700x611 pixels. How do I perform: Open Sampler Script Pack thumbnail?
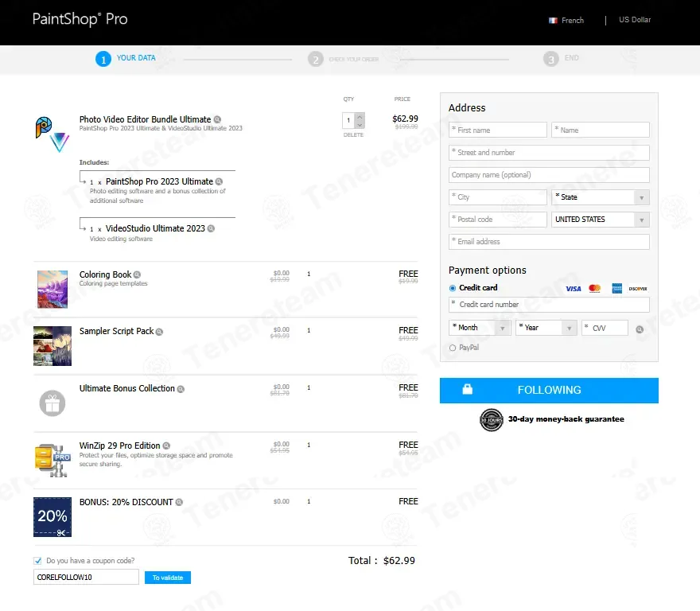[52, 346]
